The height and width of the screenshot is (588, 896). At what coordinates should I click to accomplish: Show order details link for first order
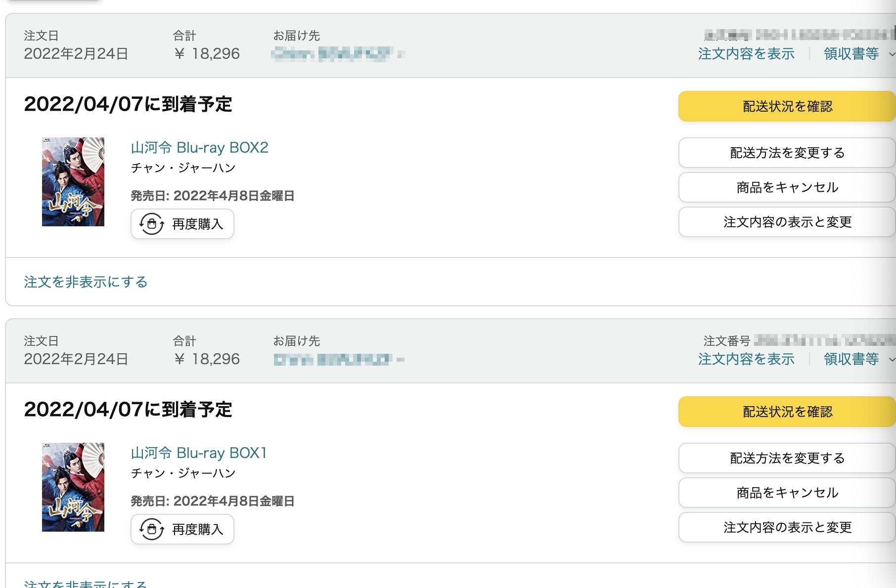coord(746,54)
